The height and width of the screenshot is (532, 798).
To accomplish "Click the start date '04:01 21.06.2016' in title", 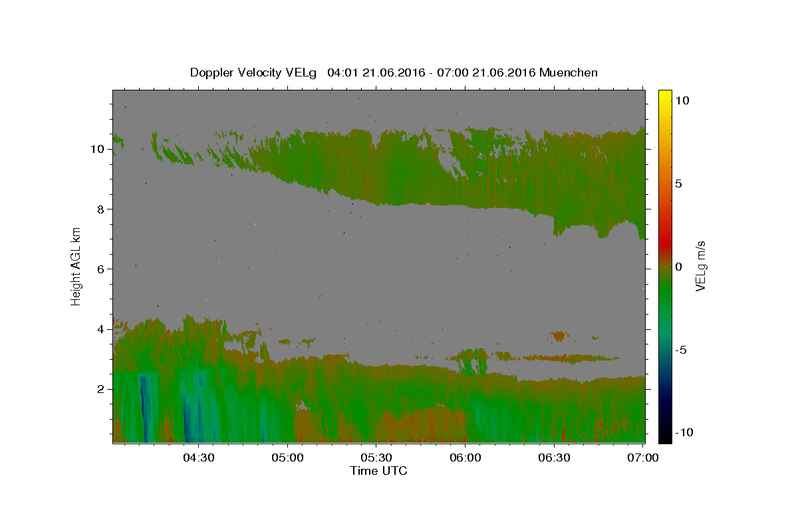I will (377, 72).
